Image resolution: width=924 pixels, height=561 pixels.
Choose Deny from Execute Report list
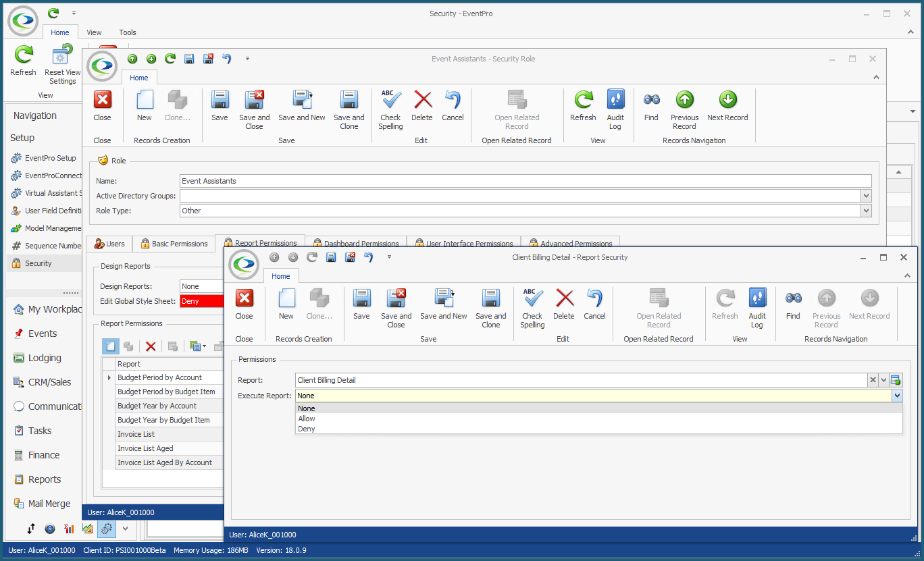tap(598, 429)
